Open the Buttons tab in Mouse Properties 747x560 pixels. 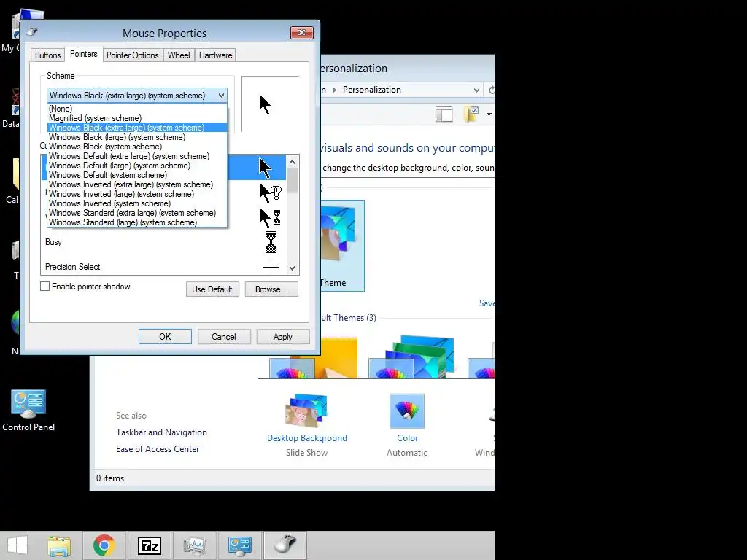click(x=47, y=55)
